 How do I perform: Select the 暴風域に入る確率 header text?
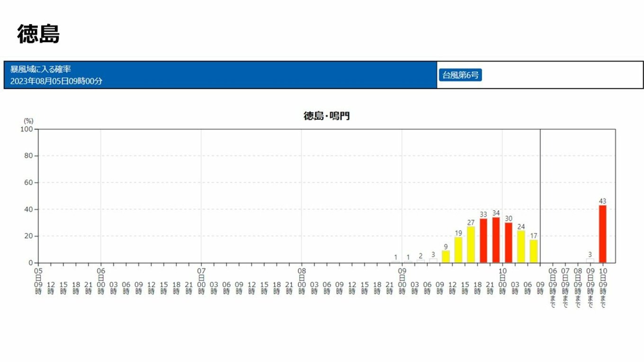pyautogui.click(x=41, y=69)
